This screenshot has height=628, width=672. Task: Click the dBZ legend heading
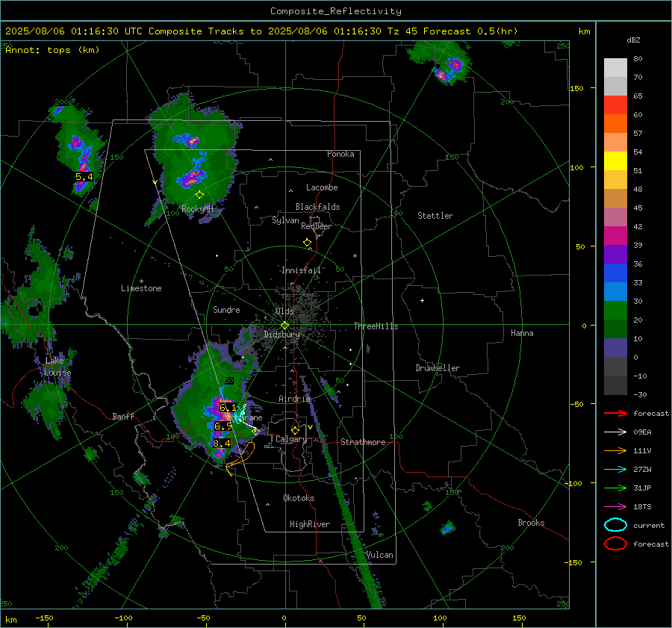(x=633, y=40)
